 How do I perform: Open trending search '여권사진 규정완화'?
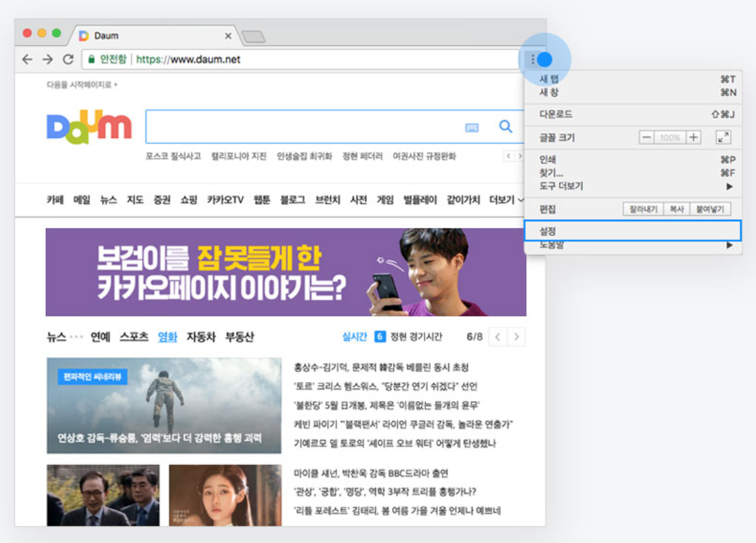click(424, 156)
